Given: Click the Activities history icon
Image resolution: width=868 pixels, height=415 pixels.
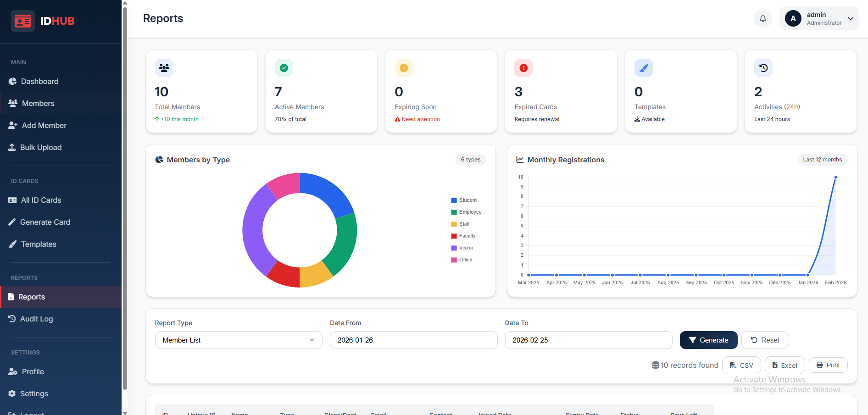Looking at the screenshot, I should tap(763, 68).
